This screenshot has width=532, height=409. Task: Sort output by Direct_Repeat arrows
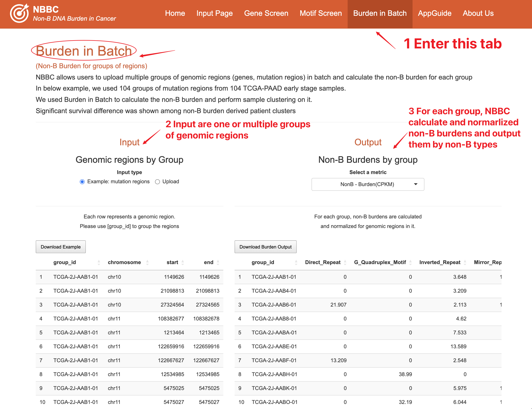[x=345, y=262]
